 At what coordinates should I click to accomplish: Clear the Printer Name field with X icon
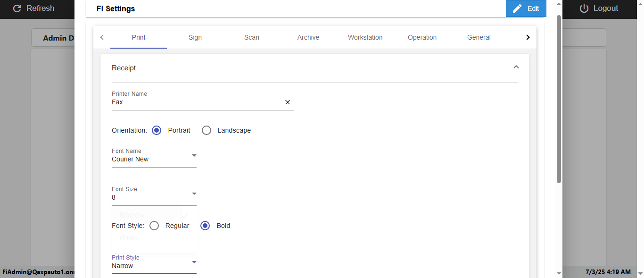click(288, 102)
